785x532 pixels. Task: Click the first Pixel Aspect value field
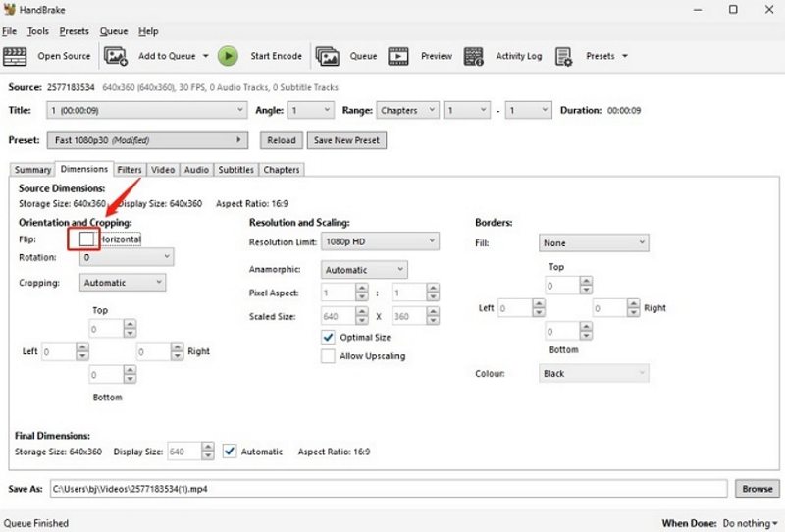(x=338, y=293)
